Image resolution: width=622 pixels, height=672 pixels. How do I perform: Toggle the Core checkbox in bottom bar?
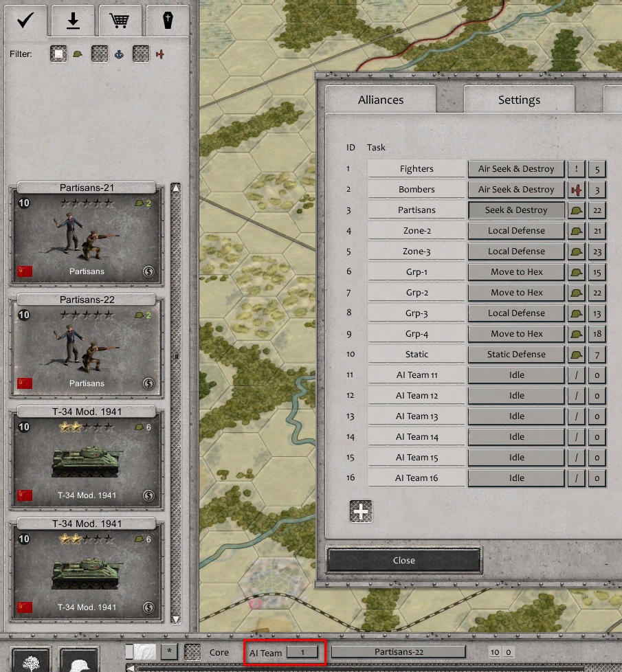[x=192, y=652]
